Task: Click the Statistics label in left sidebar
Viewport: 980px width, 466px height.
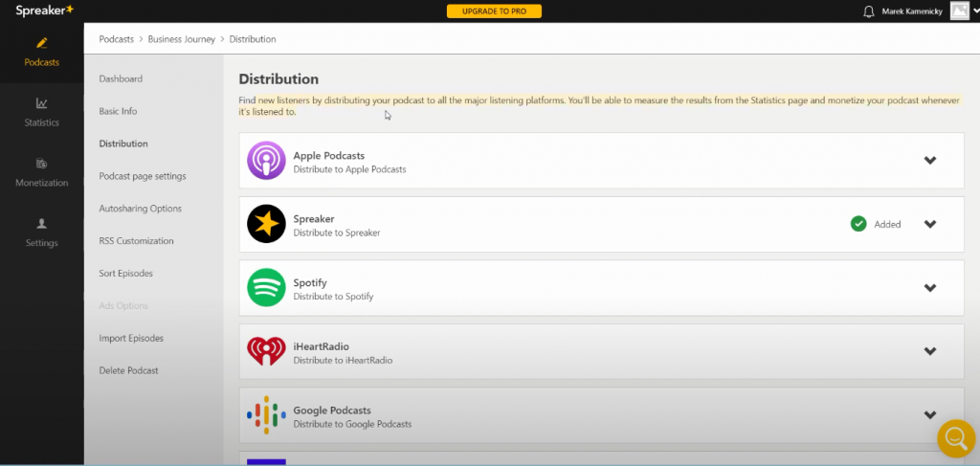Action: pyautogui.click(x=42, y=122)
